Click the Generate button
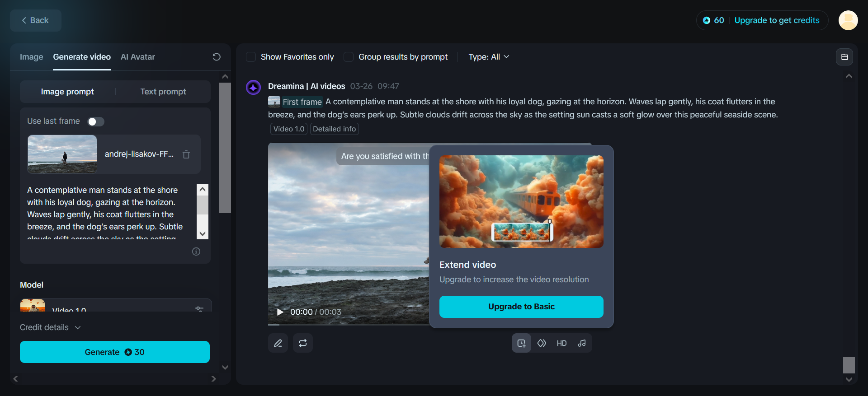This screenshot has width=868, height=396. pyautogui.click(x=115, y=352)
